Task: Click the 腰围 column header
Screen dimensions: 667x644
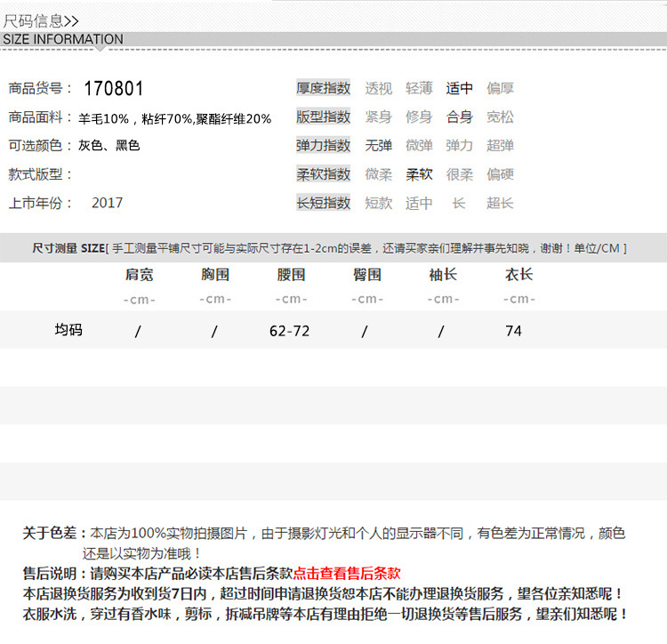Action: (x=292, y=275)
